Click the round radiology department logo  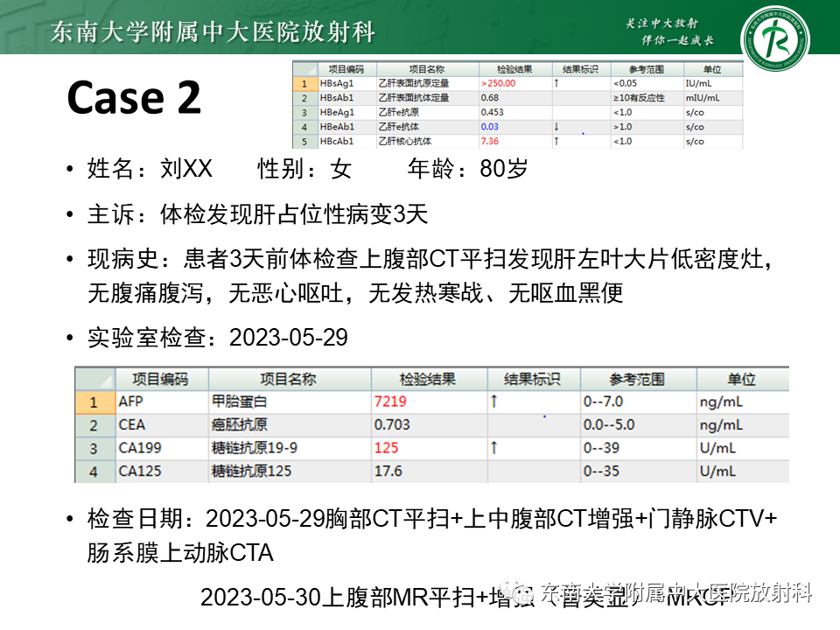click(x=774, y=38)
